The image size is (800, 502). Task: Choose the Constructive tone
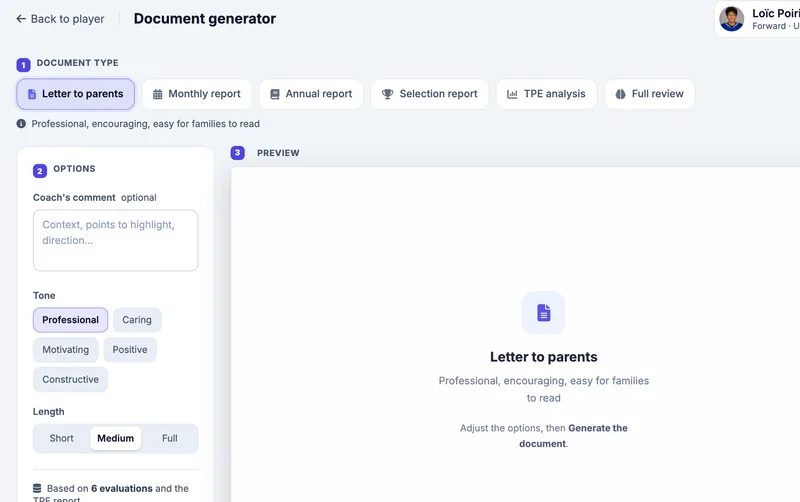(70, 380)
